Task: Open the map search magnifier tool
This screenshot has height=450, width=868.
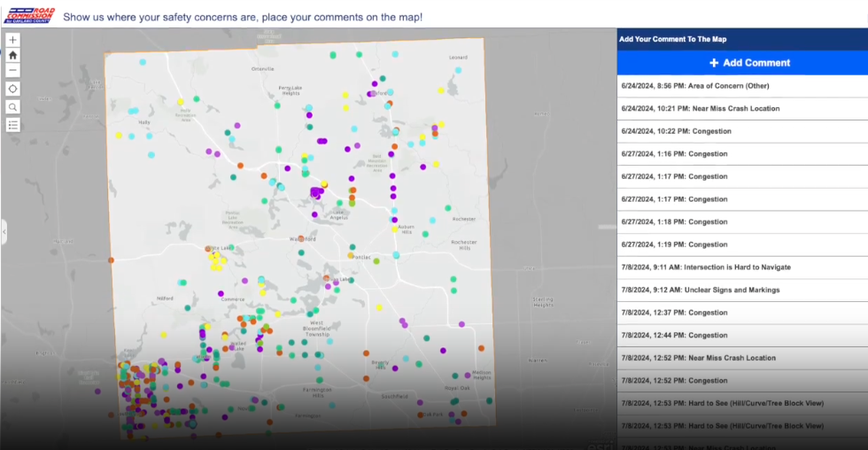Action: [x=12, y=107]
